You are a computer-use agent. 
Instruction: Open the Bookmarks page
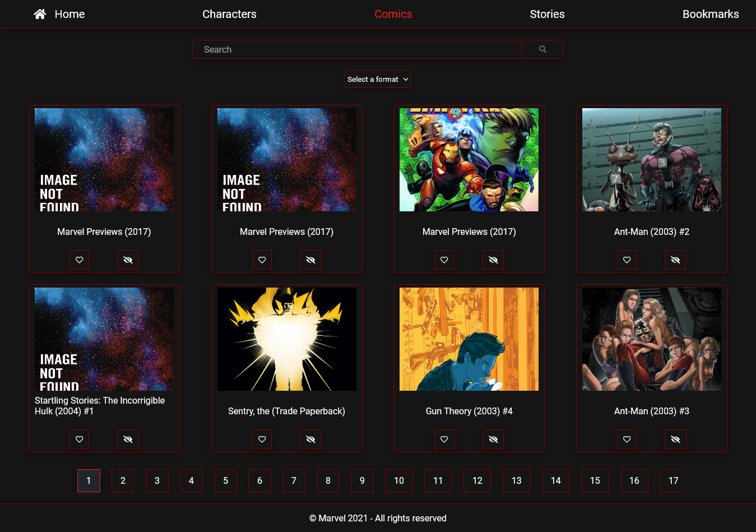tap(711, 14)
